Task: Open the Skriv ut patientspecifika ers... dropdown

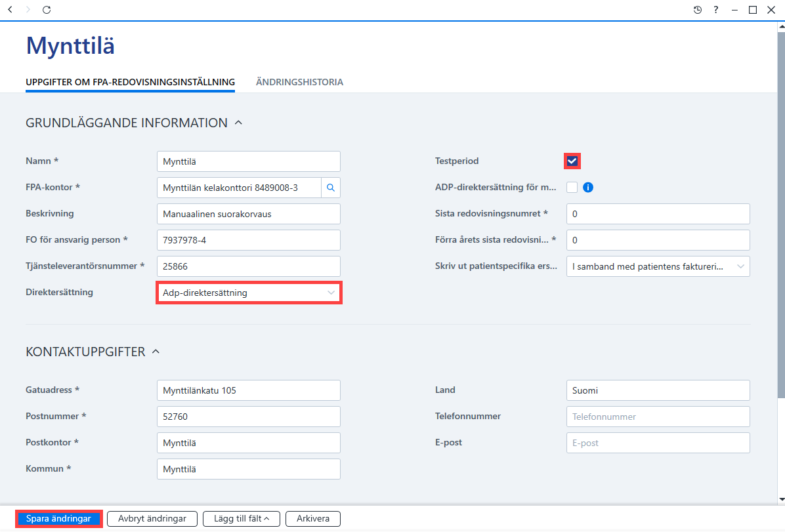Action: 658,266
